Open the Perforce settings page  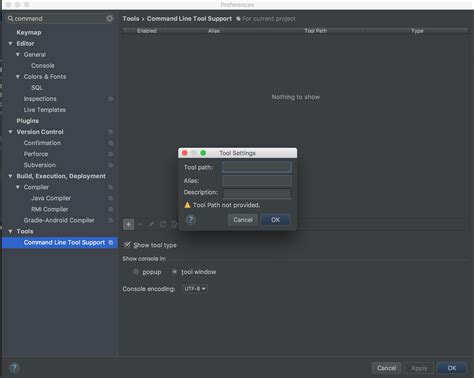point(36,154)
